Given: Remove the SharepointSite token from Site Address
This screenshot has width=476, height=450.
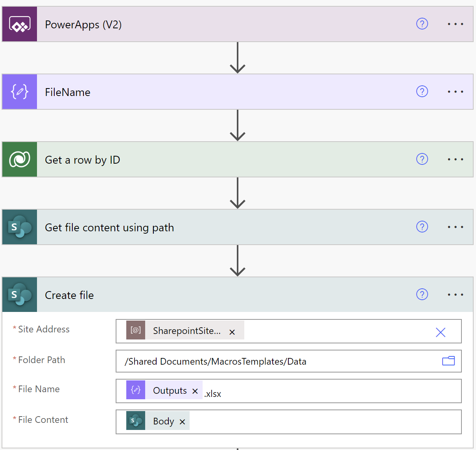Looking at the screenshot, I should coord(232,332).
